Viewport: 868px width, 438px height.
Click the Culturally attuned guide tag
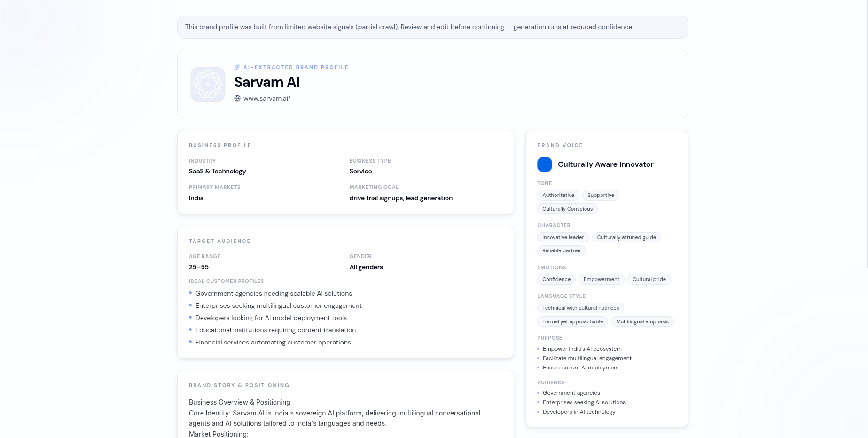click(626, 238)
